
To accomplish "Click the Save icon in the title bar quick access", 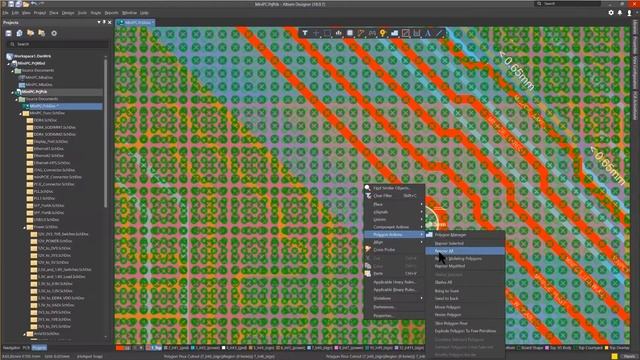I will (11, 4).
